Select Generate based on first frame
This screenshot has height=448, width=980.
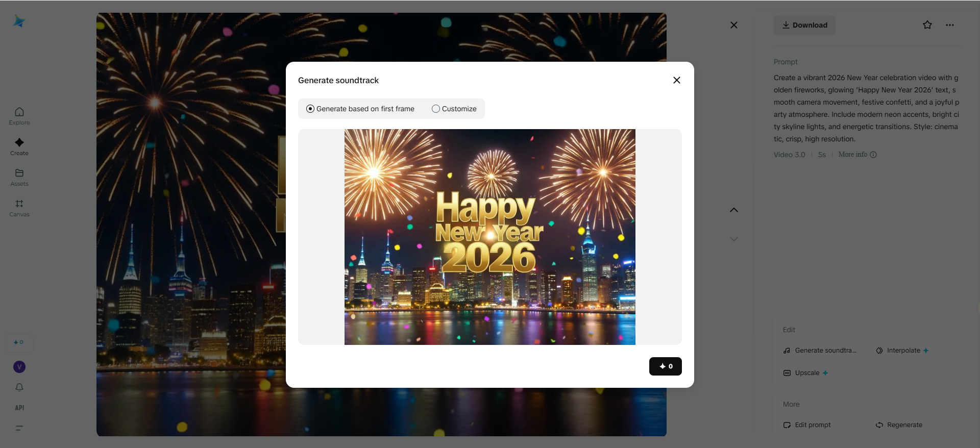coord(360,109)
